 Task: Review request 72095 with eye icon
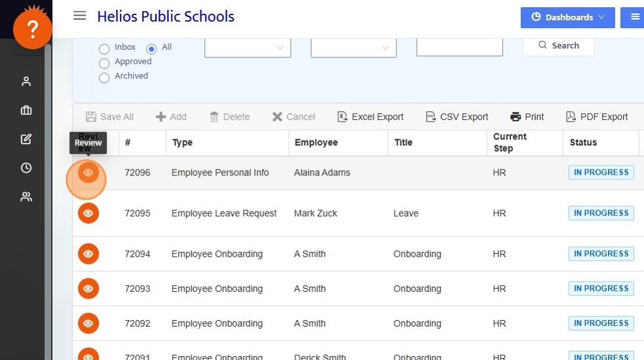(x=88, y=213)
